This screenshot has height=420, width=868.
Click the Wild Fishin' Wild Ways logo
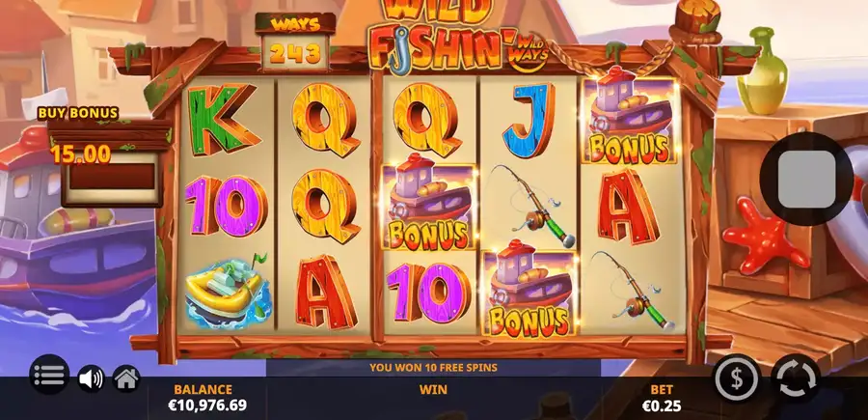[x=459, y=36]
